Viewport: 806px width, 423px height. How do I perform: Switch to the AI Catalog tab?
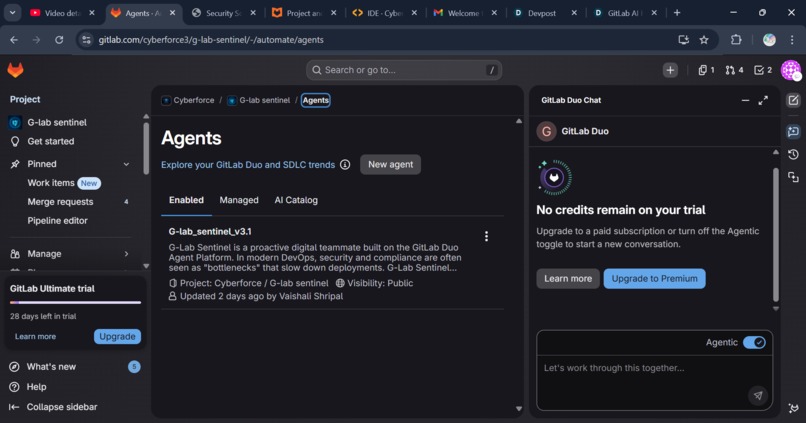pyautogui.click(x=296, y=200)
